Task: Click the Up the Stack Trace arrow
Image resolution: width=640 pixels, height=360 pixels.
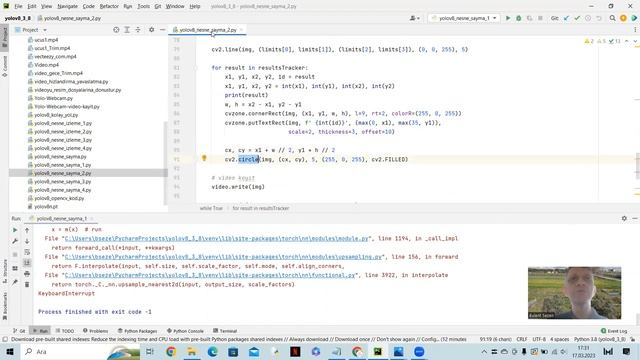Action: click(x=27, y=231)
